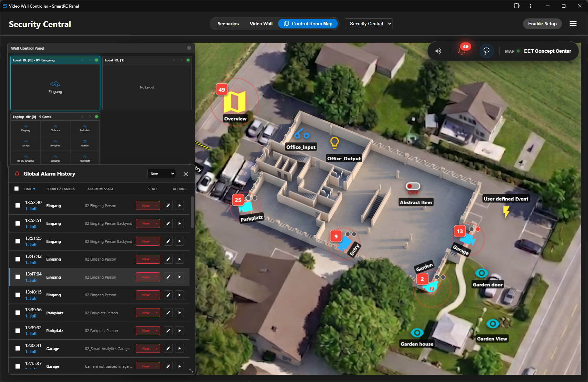Open the hamburger main menu
This screenshot has height=382, width=588.
tap(573, 24)
